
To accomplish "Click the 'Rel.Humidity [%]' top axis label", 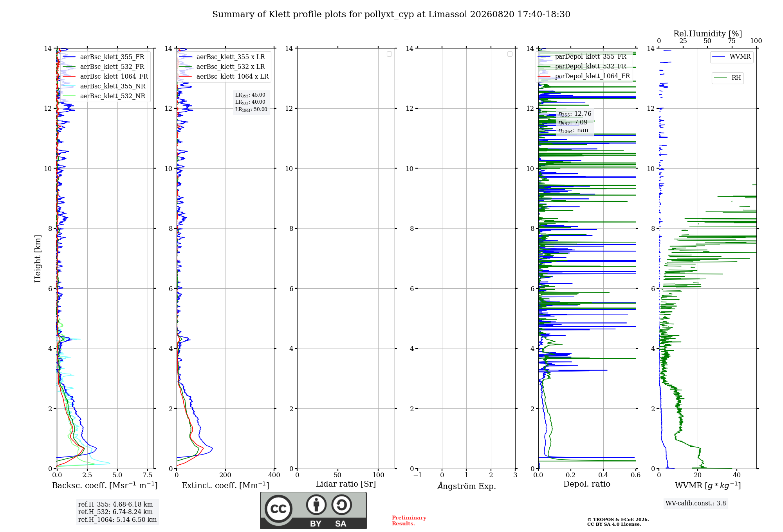I will (708, 34).
